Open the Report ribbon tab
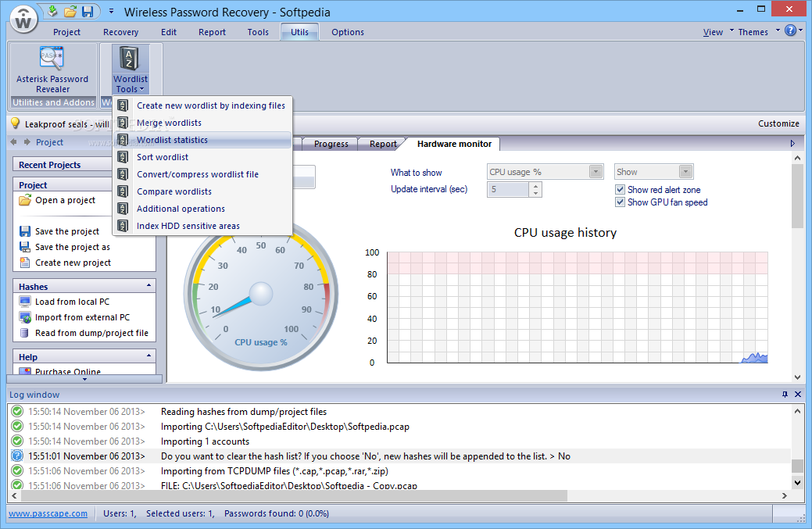The image size is (812, 529). [x=212, y=32]
